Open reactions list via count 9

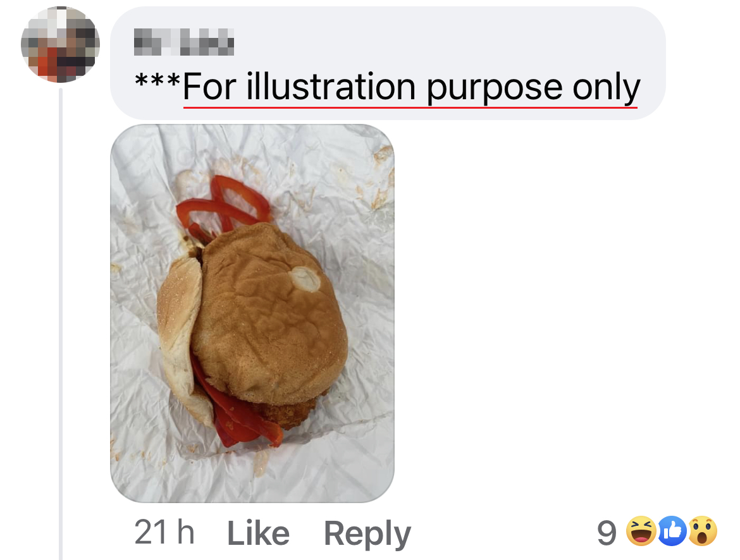pos(607,533)
